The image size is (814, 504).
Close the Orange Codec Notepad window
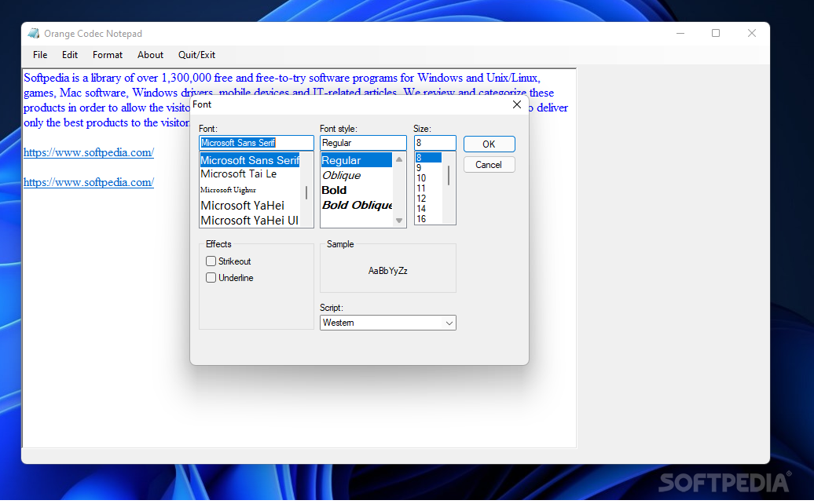(x=752, y=33)
